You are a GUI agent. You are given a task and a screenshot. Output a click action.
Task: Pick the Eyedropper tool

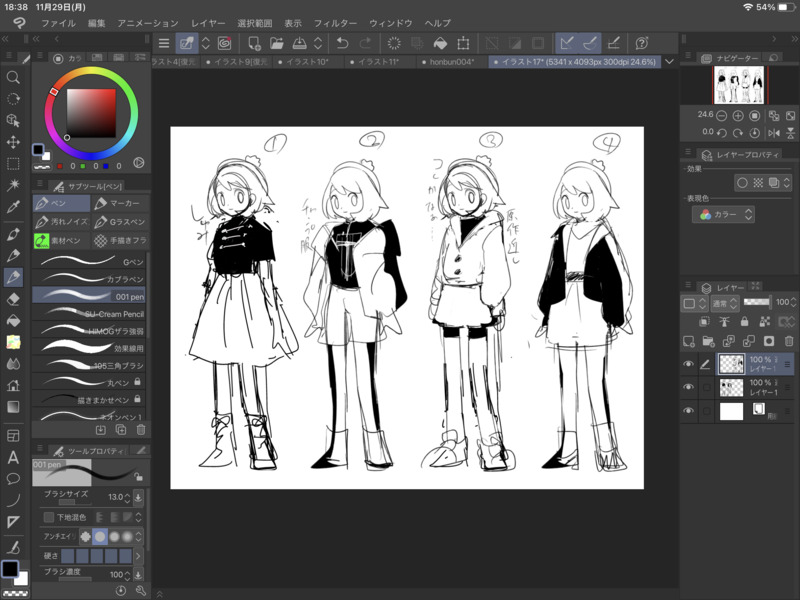[13, 207]
